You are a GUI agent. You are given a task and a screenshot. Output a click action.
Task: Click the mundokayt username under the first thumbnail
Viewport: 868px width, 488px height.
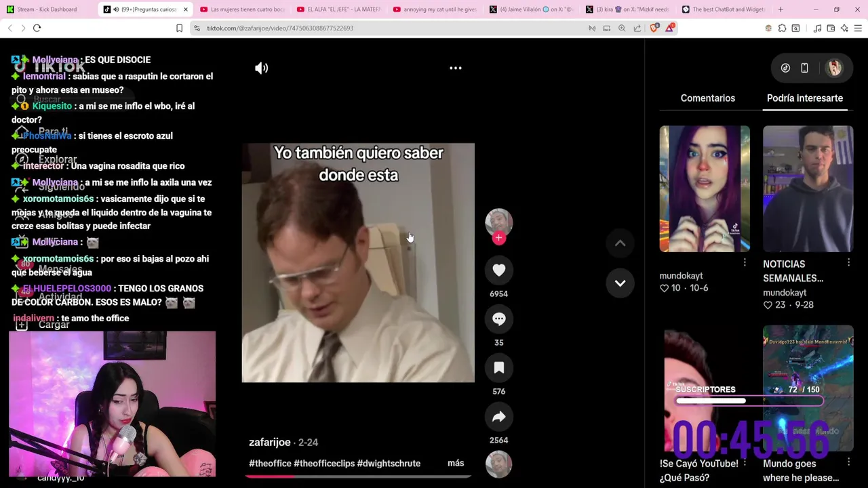682,276
